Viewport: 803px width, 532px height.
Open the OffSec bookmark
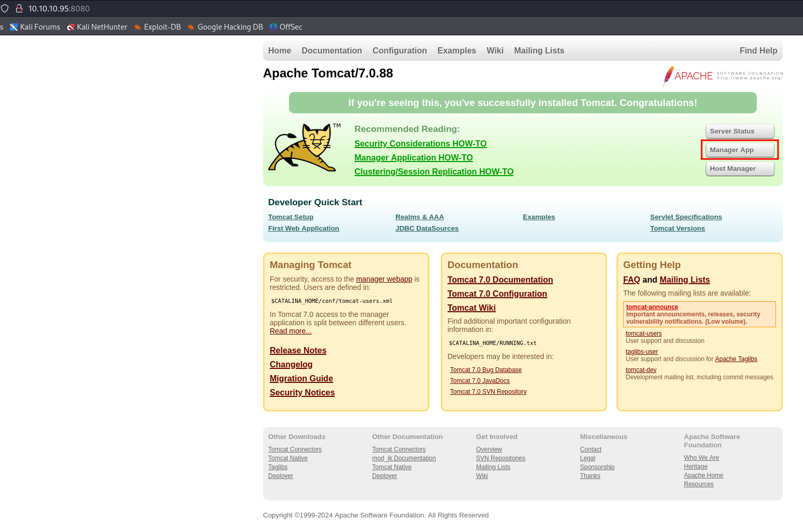coord(286,27)
